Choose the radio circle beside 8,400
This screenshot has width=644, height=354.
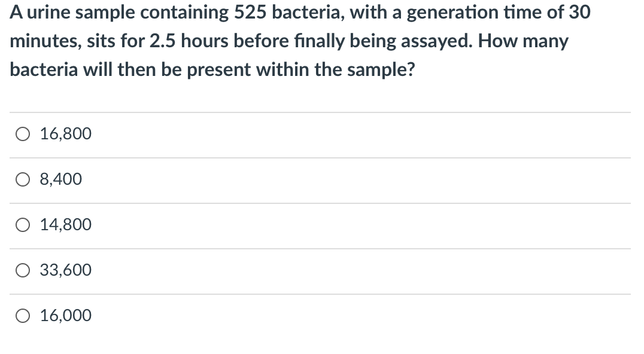[23, 179]
